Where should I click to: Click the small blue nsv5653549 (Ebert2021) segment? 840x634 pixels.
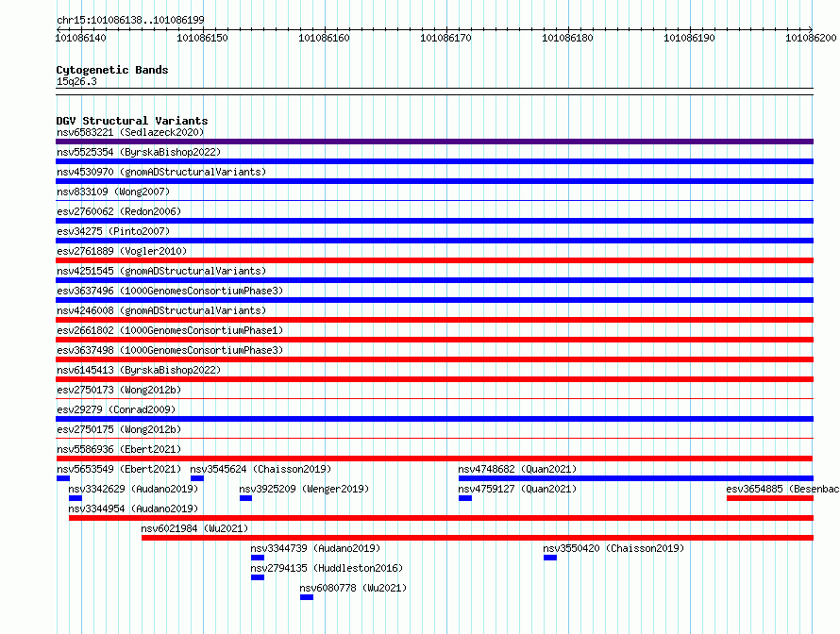tap(63, 478)
